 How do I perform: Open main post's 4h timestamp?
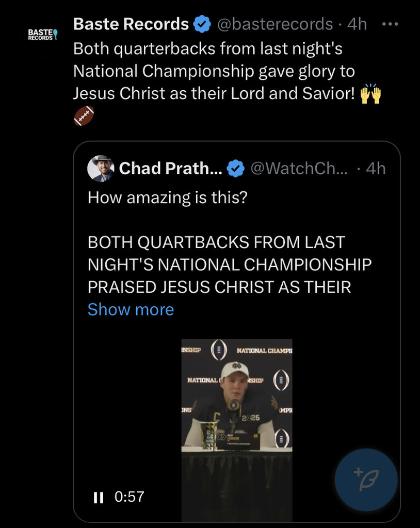click(x=357, y=24)
